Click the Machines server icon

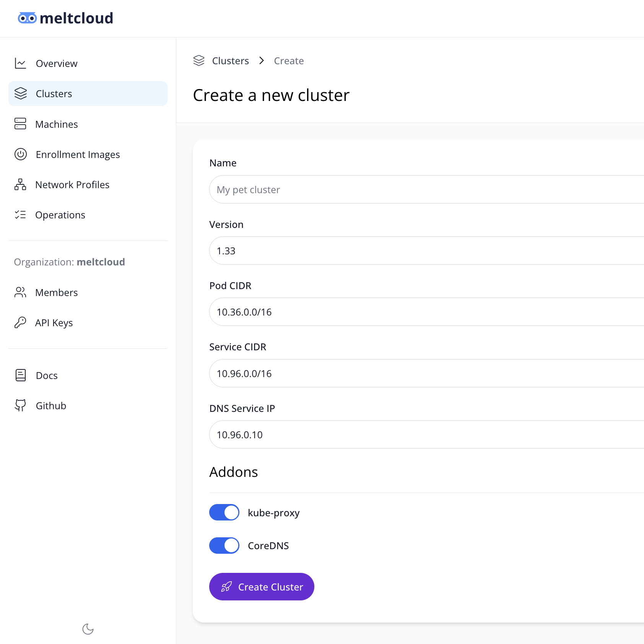point(20,124)
